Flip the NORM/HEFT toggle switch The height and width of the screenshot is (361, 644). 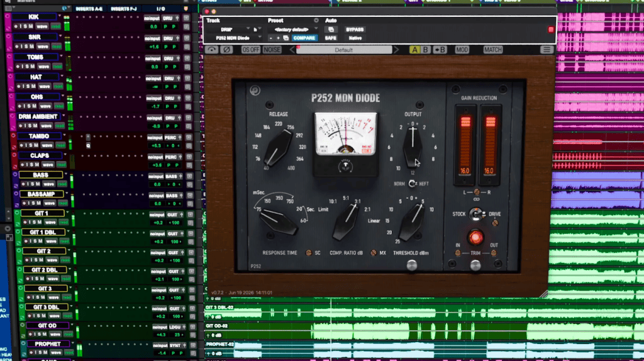412,184
